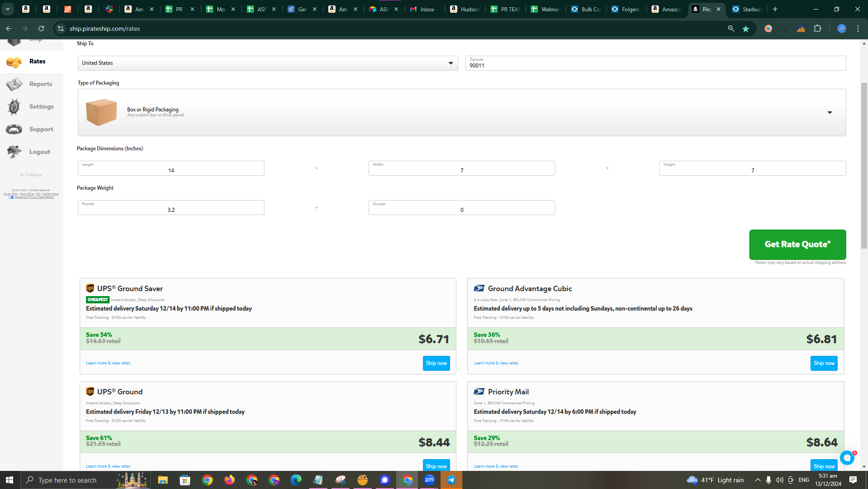
Task: Open Microsoft Store from the taskbar
Action: pos(185,480)
